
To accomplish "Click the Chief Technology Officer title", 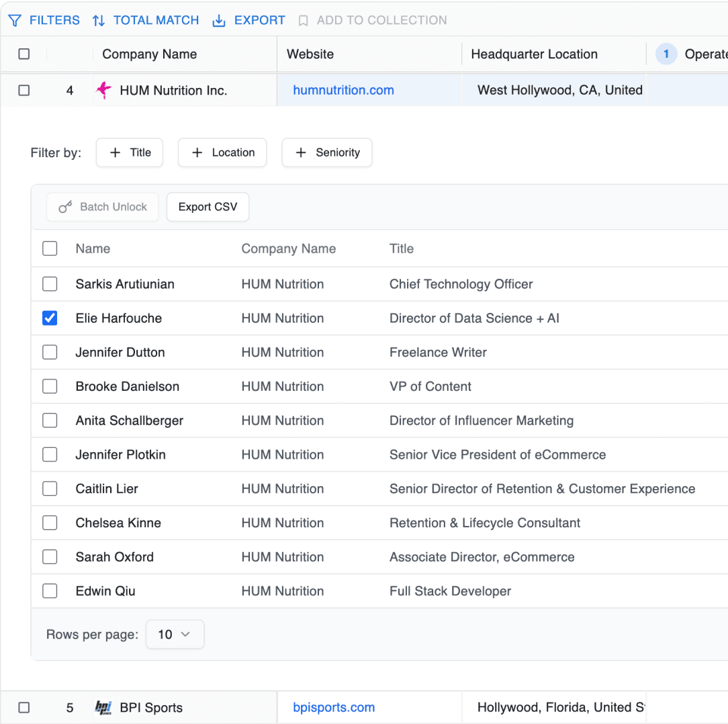I will (461, 283).
